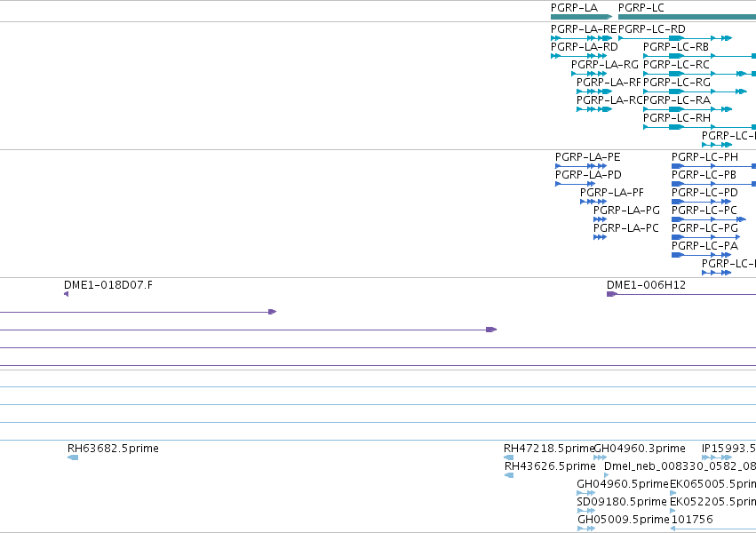Click the RH63682.5prime light blue glyph
756x533 pixels.
(x=73, y=457)
